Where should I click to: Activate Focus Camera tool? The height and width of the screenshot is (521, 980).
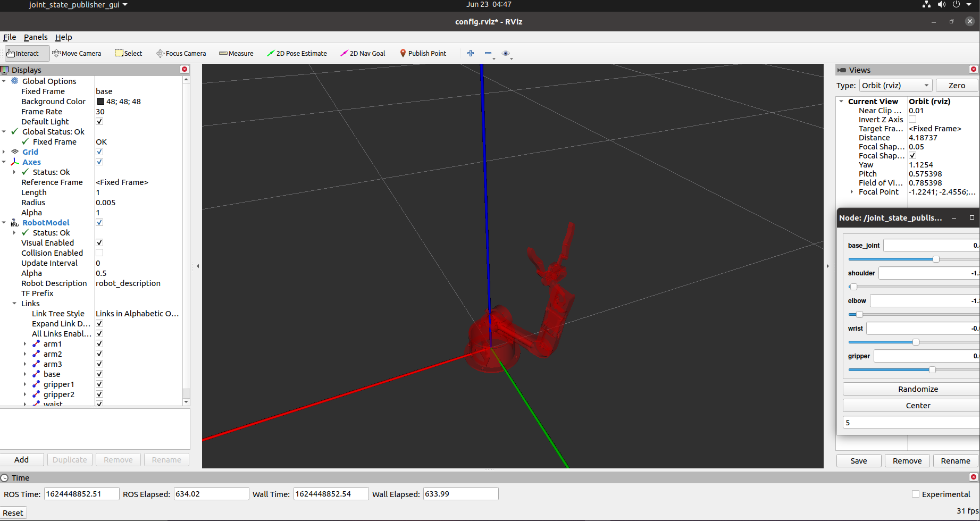click(181, 53)
